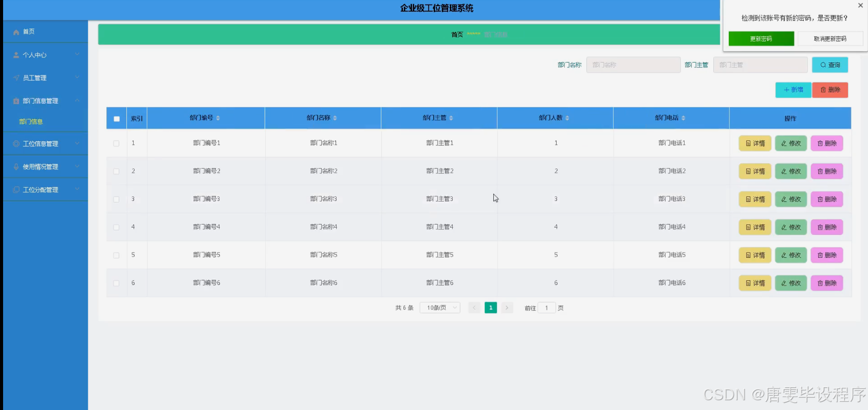The width and height of the screenshot is (868, 410).
Task: Click the 部门名称5 cell
Action: tap(323, 255)
